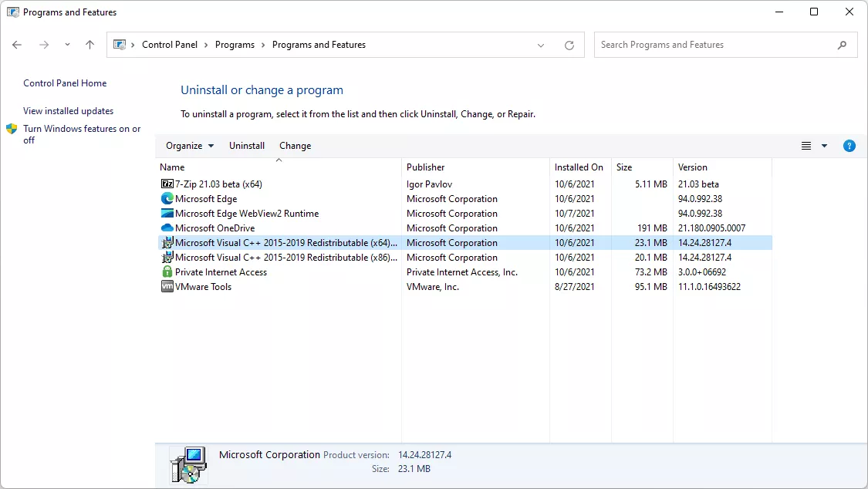This screenshot has height=489, width=868.
Task: Sort by the Name column header
Action: (x=278, y=167)
